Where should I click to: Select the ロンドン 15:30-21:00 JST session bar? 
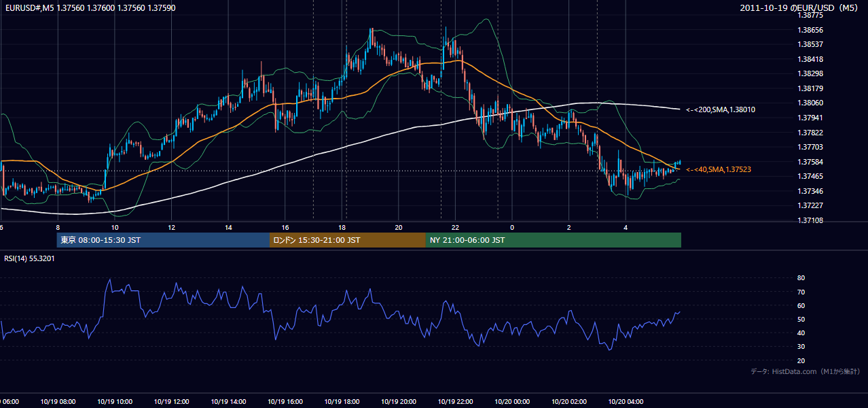[348, 240]
